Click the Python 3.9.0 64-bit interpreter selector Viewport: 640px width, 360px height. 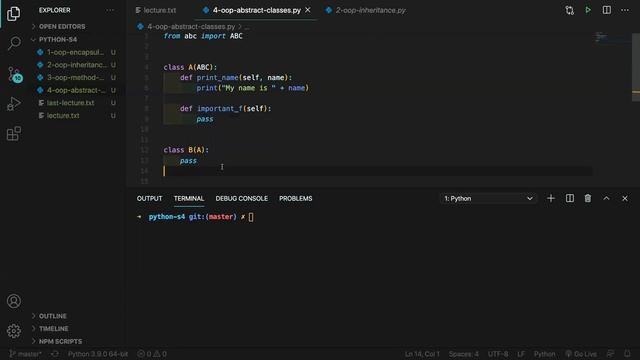98,354
